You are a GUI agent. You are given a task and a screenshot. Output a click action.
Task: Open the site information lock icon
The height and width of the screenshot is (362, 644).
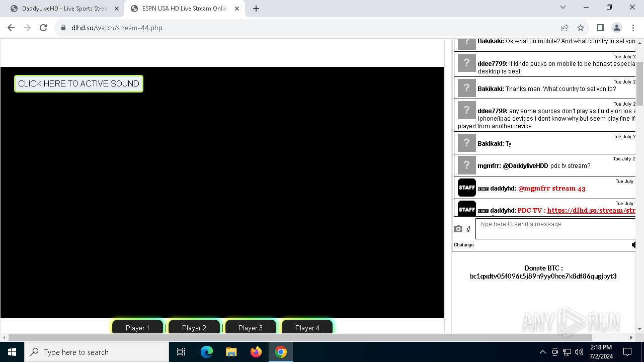click(x=63, y=28)
